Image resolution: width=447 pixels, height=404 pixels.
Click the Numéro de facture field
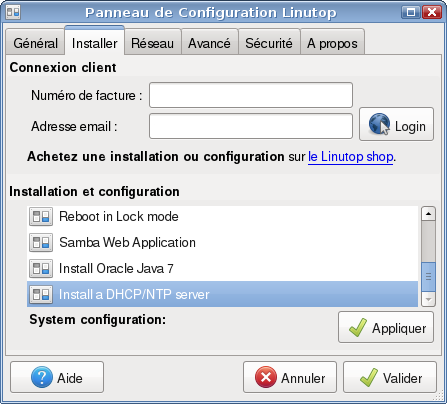click(251, 95)
